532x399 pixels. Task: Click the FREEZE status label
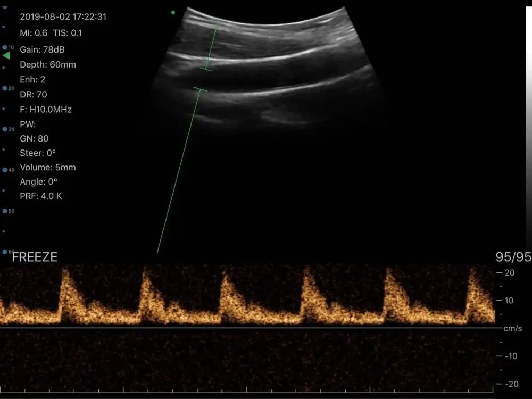[34, 256]
